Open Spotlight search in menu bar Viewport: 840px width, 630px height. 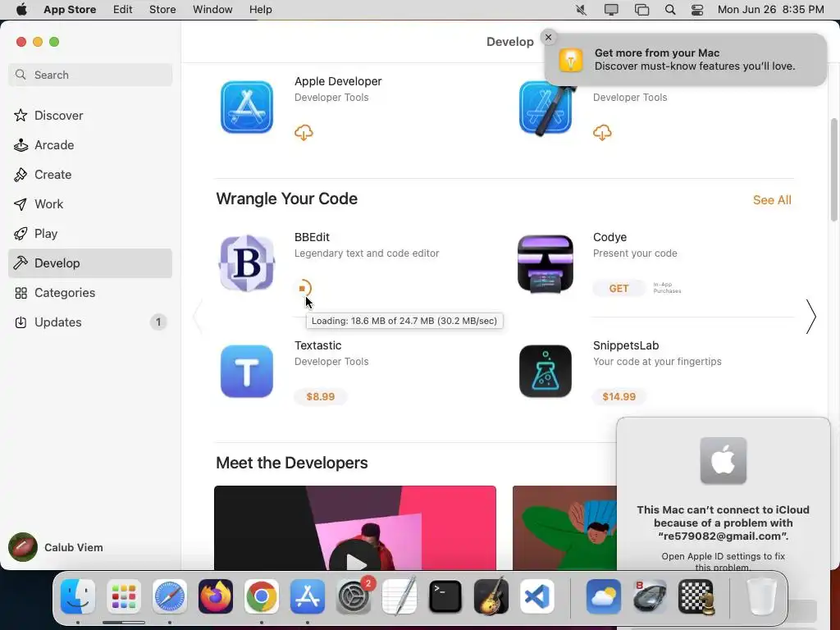click(x=670, y=9)
